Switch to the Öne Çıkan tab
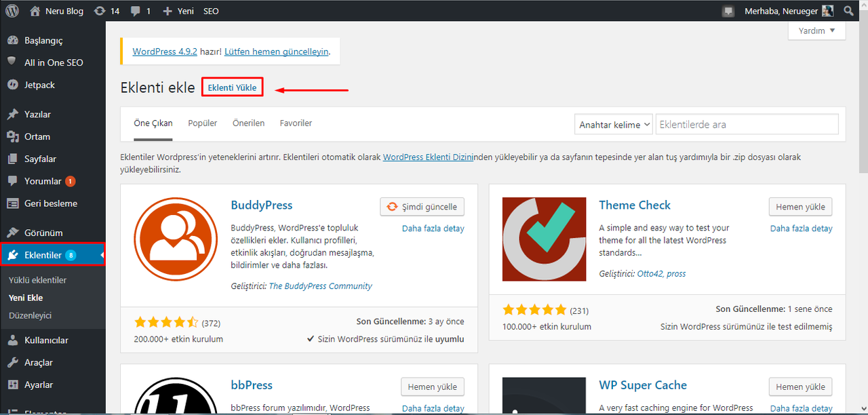Screen dimensions: 868x415 [153, 123]
